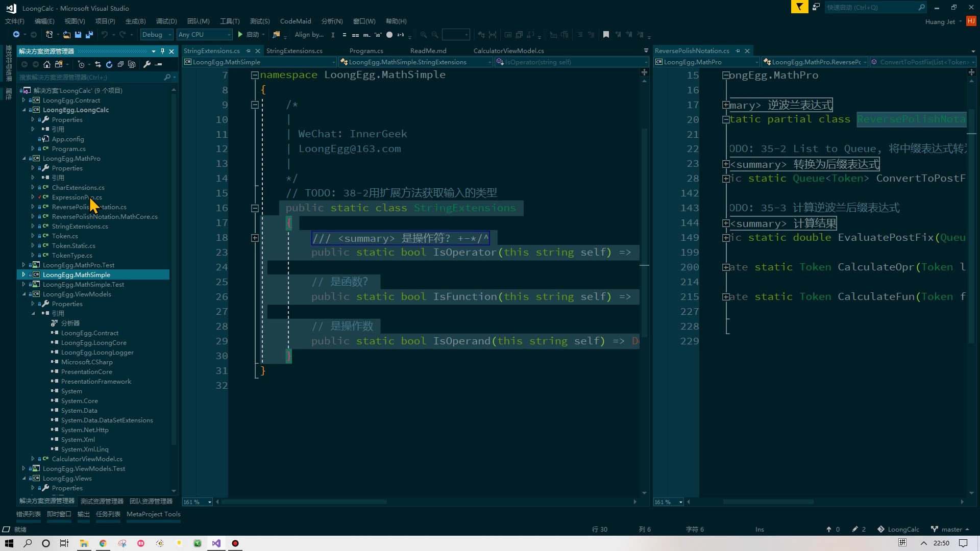Select the Start/Play button to run

[240, 34]
